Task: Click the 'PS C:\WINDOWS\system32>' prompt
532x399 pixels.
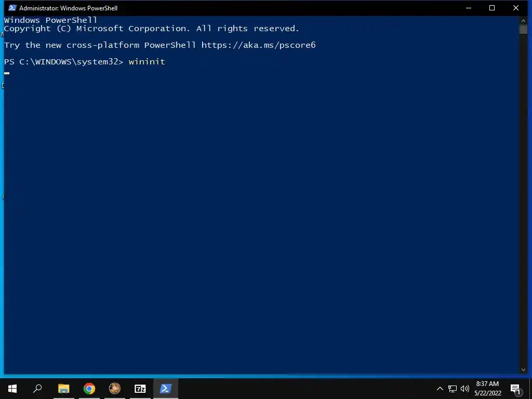Action: click(x=64, y=62)
